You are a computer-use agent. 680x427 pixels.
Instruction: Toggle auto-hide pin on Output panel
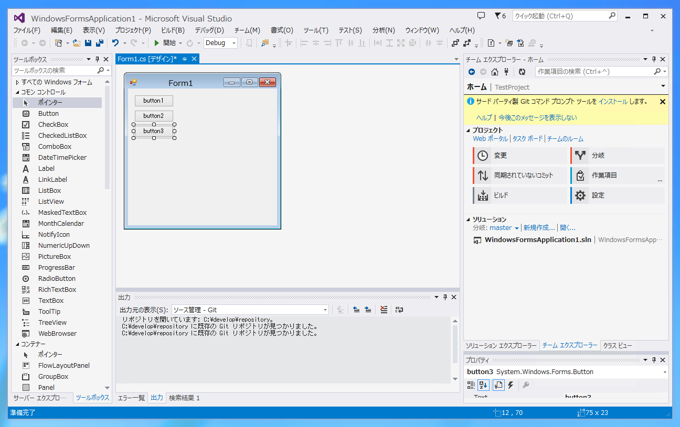click(445, 297)
